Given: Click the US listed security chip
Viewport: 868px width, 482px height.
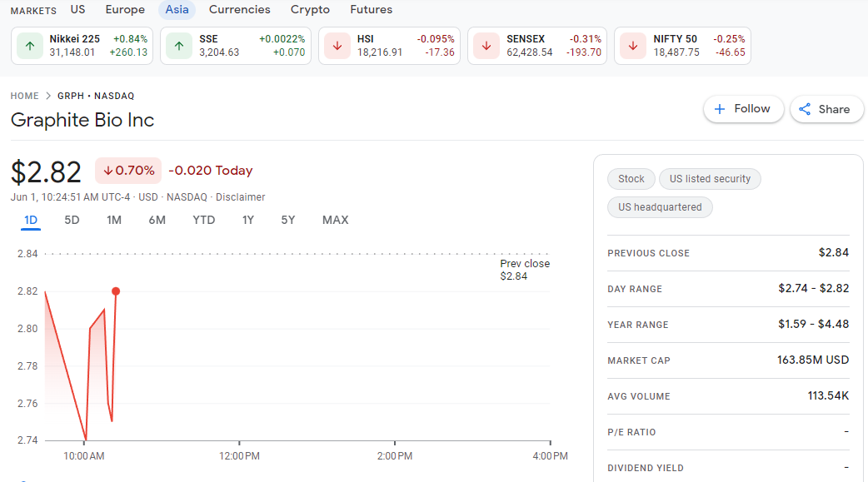Looking at the screenshot, I should (x=710, y=179).
